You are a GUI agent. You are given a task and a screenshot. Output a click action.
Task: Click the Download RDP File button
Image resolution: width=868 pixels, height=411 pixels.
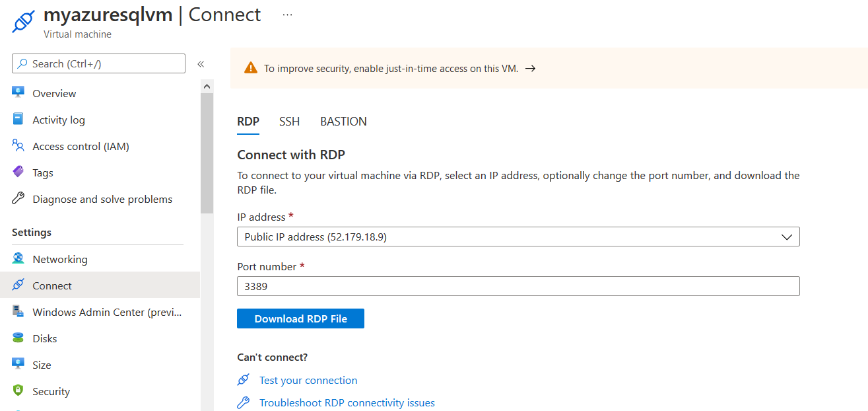coord(300,318)
